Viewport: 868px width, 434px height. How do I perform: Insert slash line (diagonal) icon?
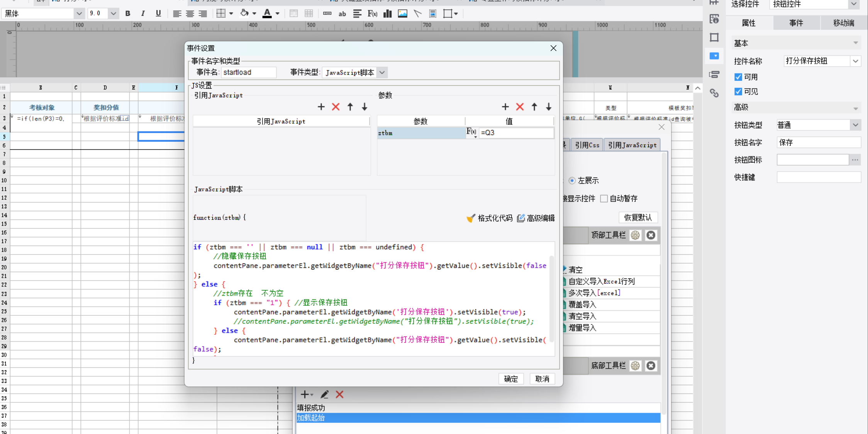point(417,14)
